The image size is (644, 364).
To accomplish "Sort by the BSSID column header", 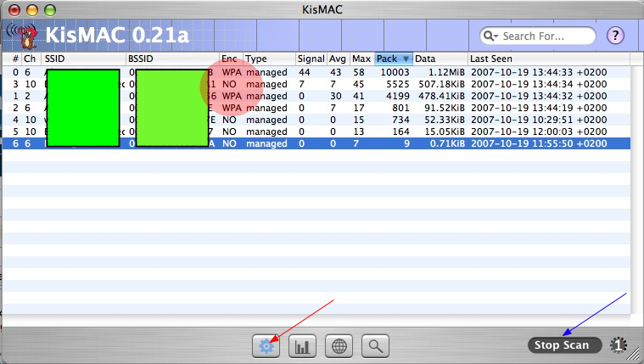I will 172,59.
